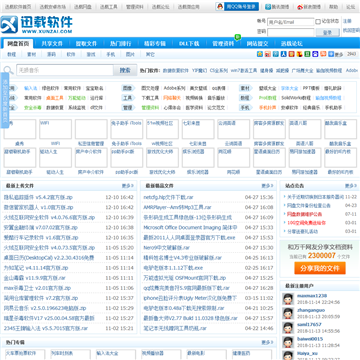Select the 素材 sub-category

(31, 54)
